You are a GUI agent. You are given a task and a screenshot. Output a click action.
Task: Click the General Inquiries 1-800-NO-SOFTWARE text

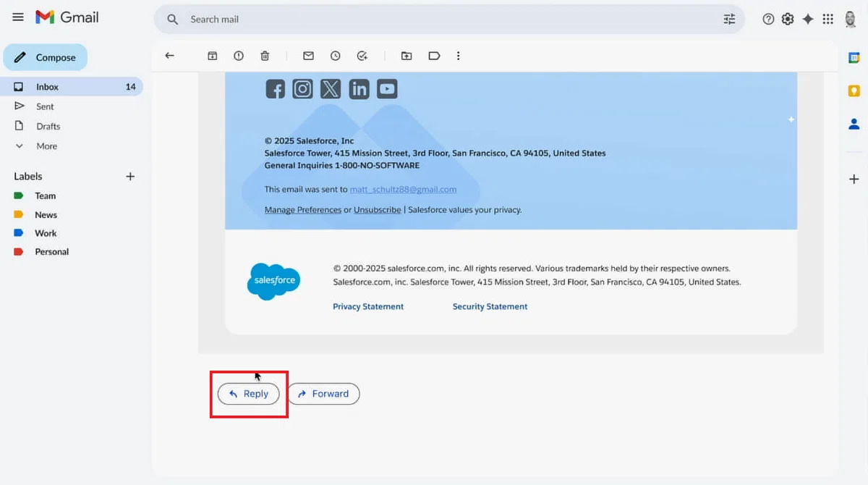342,166
